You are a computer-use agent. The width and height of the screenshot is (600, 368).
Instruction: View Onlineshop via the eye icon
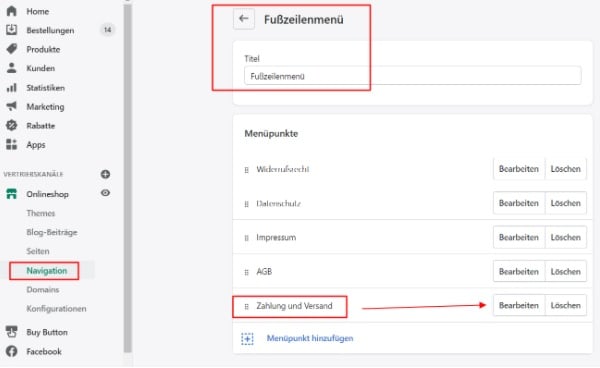(x=105, y=193)
